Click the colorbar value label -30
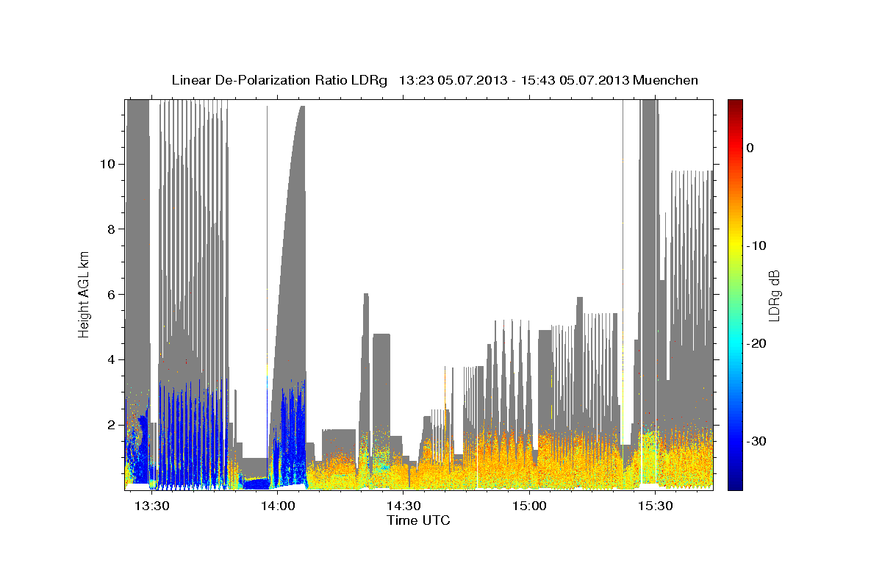 pyautogui.click(x=757, y=441)
